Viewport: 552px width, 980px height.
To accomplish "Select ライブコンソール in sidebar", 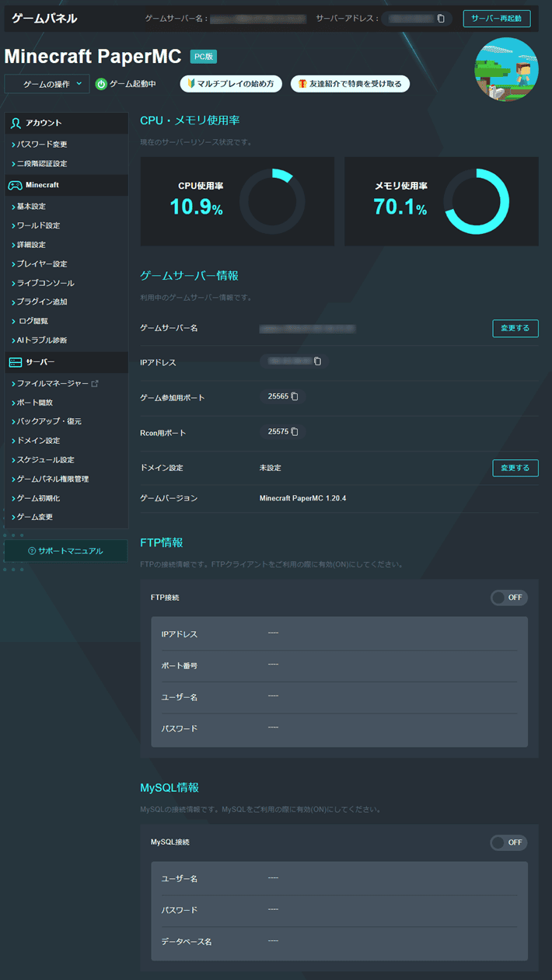I will 45,283.
